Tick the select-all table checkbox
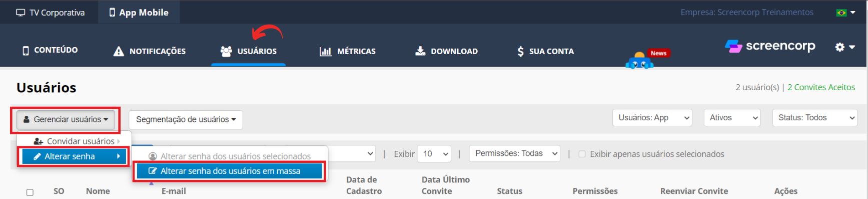 tap(30, 192)
